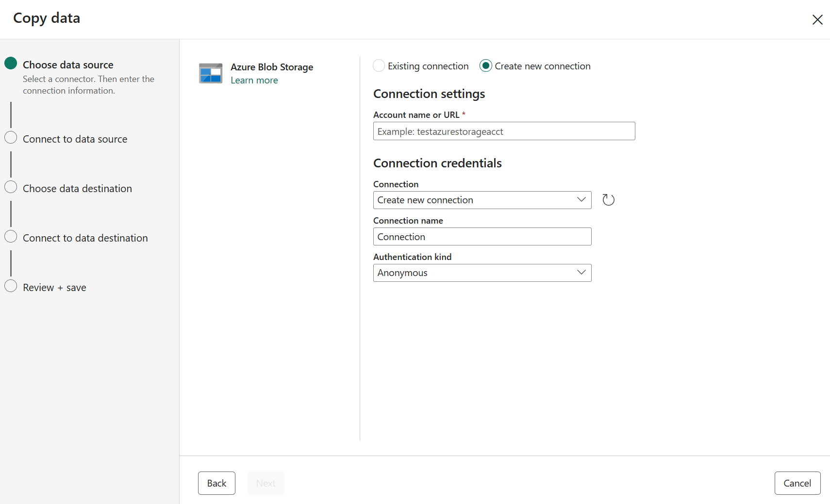
Task: Select Create new connection radio button
Action: (486, 65)
